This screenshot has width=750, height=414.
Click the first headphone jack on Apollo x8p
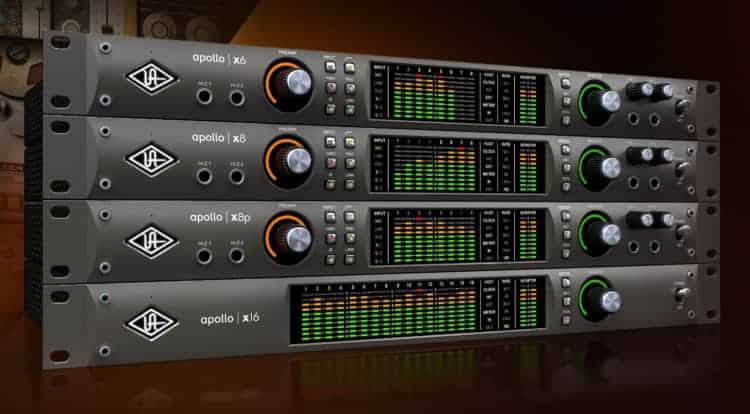pyautogui.click(x=634, y=247)
